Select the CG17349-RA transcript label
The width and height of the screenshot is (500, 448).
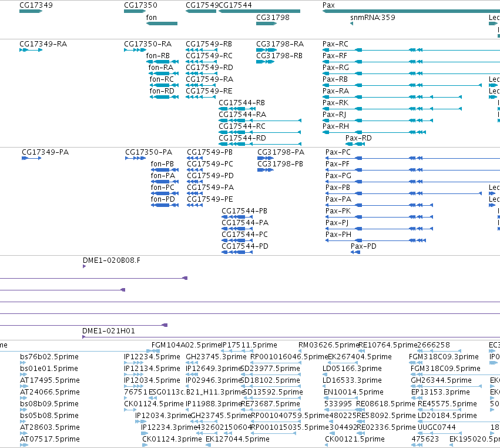click(x=43, y=44)
